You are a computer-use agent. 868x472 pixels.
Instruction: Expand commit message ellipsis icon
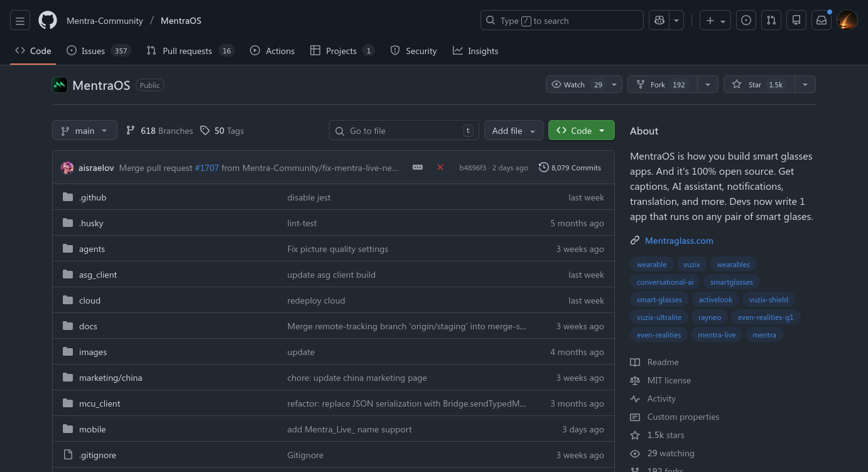pos(418,167)
